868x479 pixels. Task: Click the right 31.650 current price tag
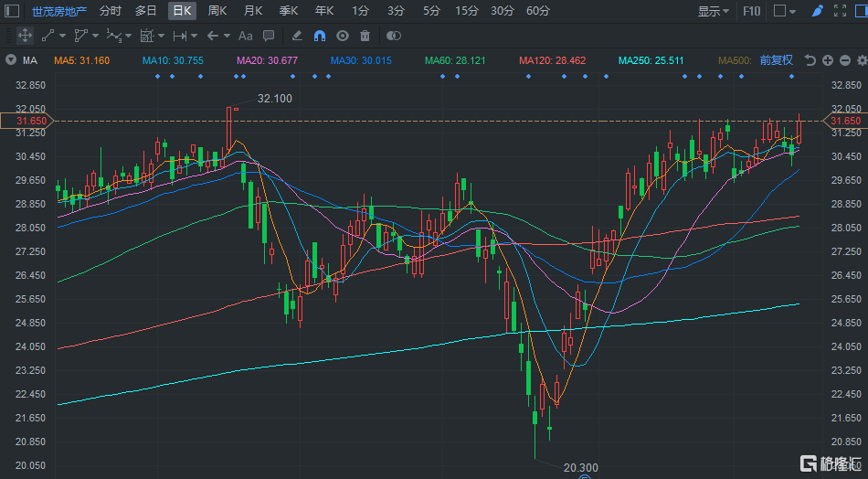(x=846, y=121)
